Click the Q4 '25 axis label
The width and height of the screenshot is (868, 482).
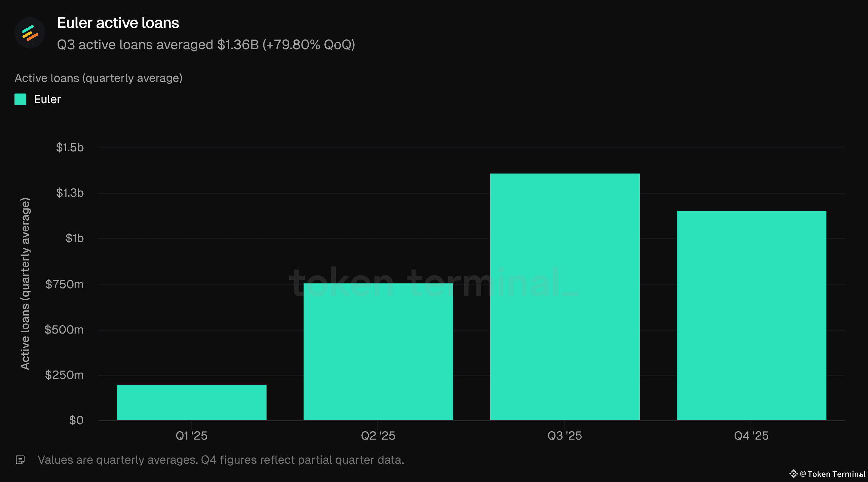(x=751, y=435)
